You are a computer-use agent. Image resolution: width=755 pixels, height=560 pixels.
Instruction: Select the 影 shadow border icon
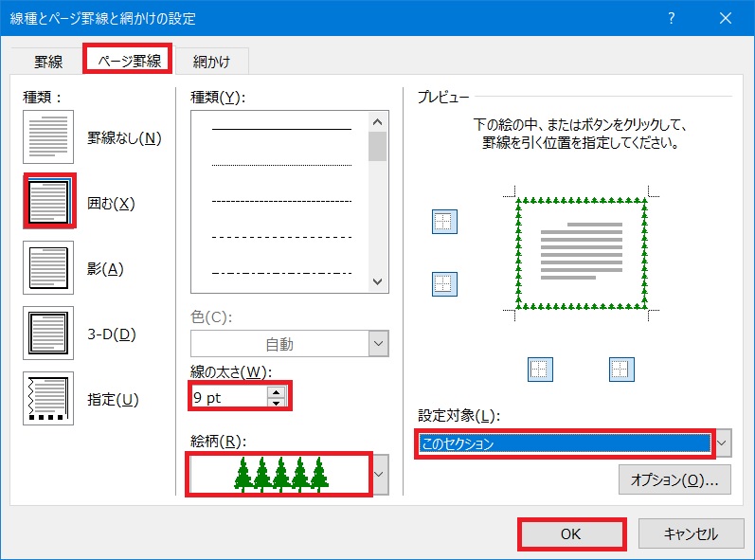point(48,268)
